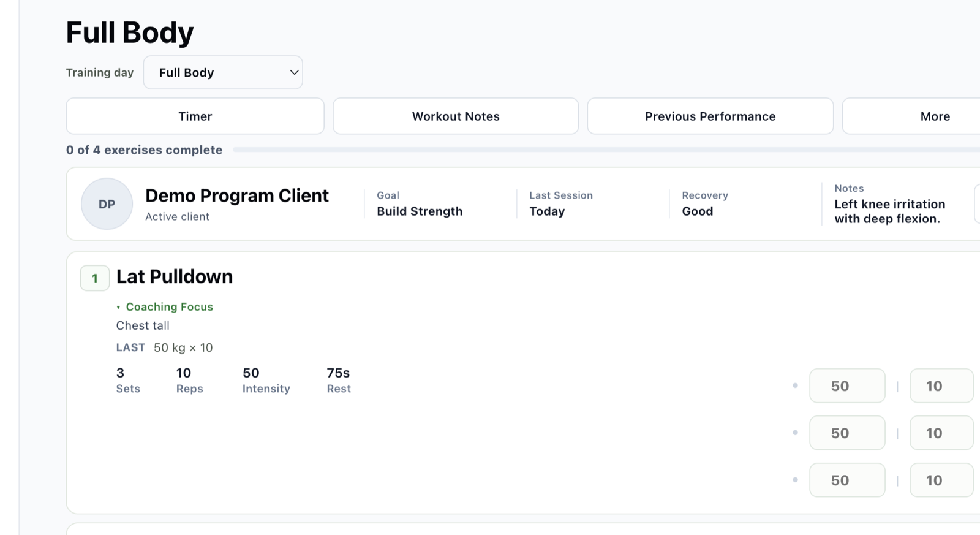
Task: Click the '75s' rest value
Action: [x=338, y=373]
